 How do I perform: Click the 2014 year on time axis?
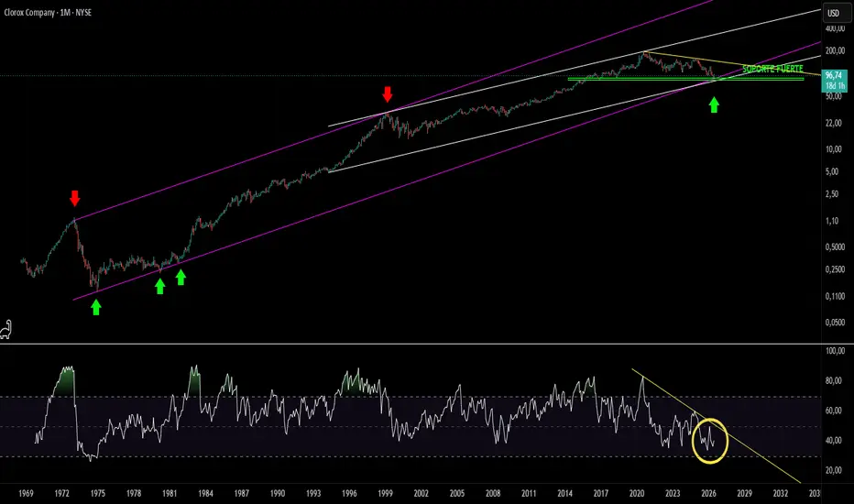point(564,494)
